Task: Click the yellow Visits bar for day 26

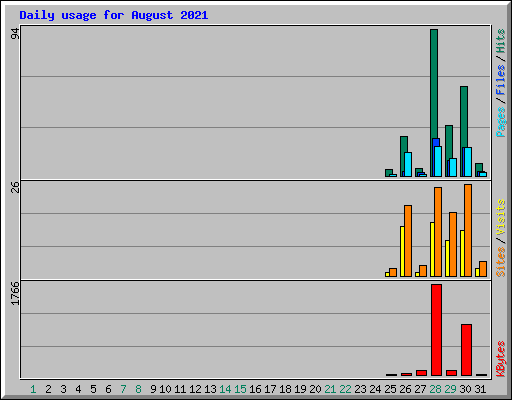Action: 402,251
